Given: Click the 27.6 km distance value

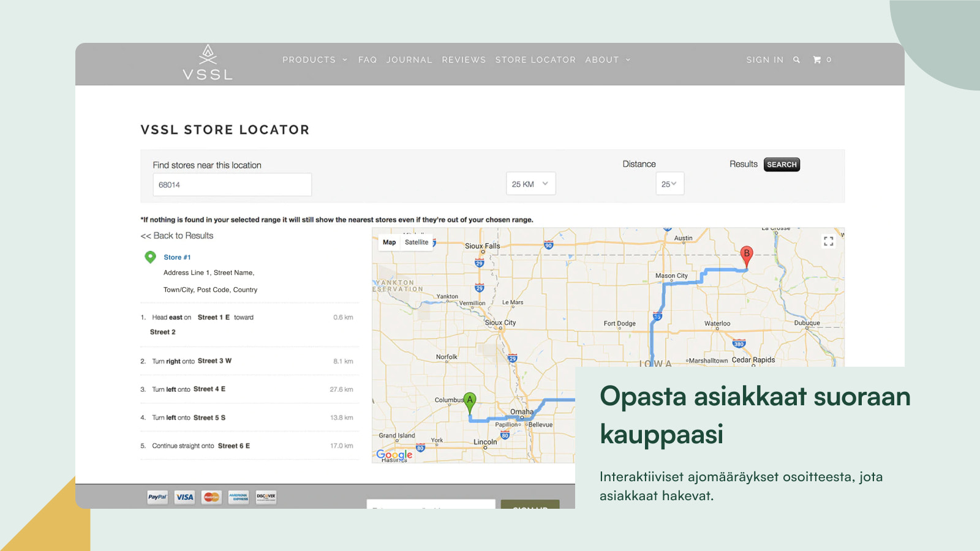Looking at the screenshot, I should point(341,389).
